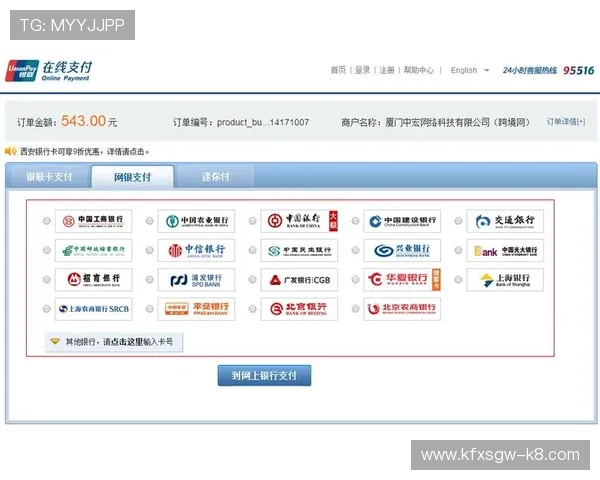Select the 中国农业银行 radio button
Image resolution: width=600 pixels, height=480 pixels.
pyautogui.click(x=150, y=221)
